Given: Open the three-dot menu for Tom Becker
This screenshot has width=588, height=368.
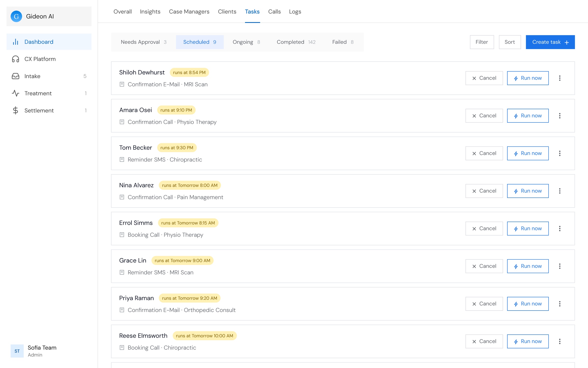Looking at the screenshot, I should click(x=560, y=153).
